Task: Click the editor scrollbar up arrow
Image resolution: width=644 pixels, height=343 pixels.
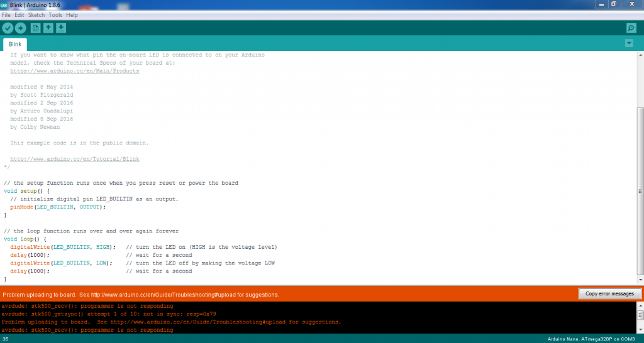Action: pyautogui.click(x=640, y=55)
